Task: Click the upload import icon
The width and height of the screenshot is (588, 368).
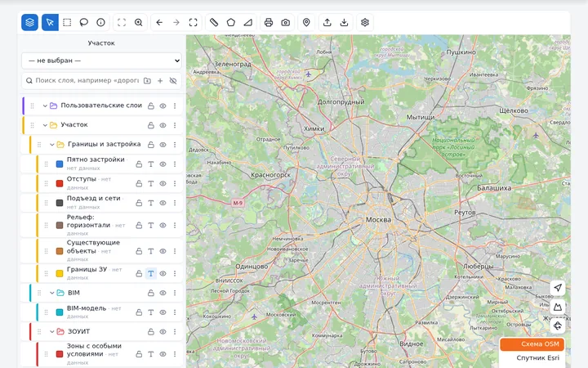Action: pos(327,23)
